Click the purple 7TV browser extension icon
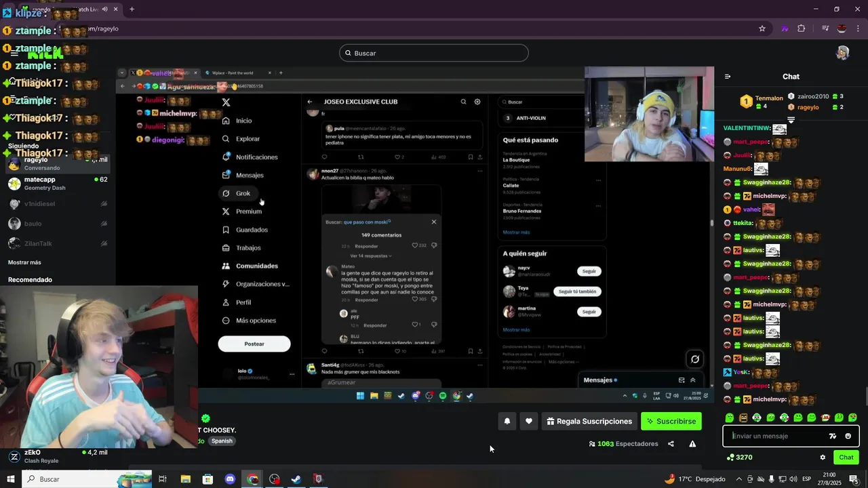868x488 pixels. (x=785, y=28)
